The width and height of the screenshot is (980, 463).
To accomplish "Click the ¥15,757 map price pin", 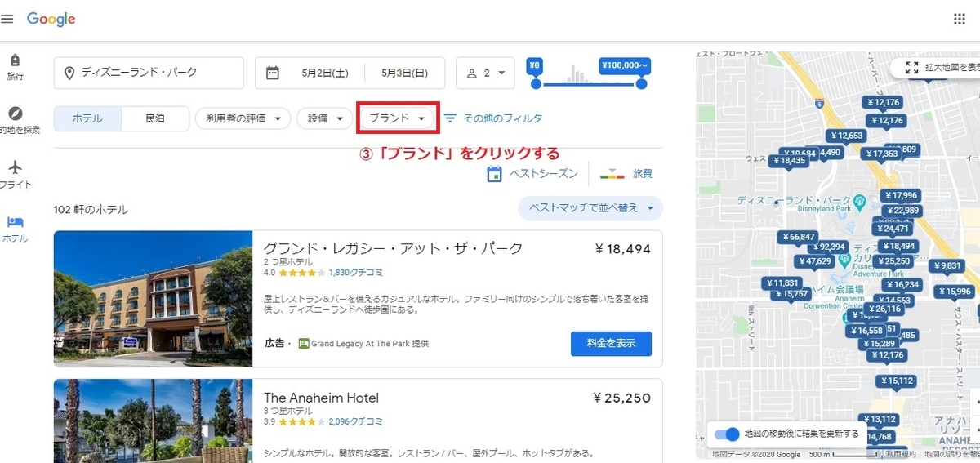I will click(791, 294).
